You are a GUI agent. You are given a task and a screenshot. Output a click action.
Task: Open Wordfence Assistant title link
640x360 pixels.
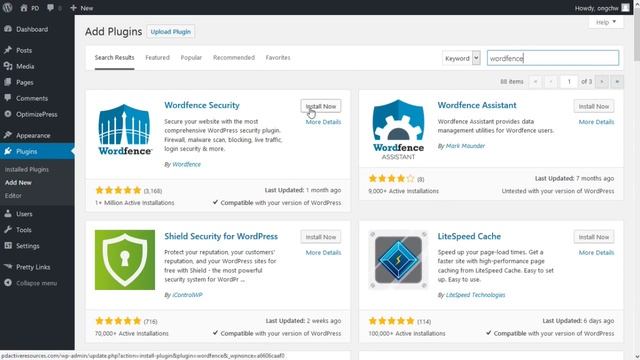[477, 105]
